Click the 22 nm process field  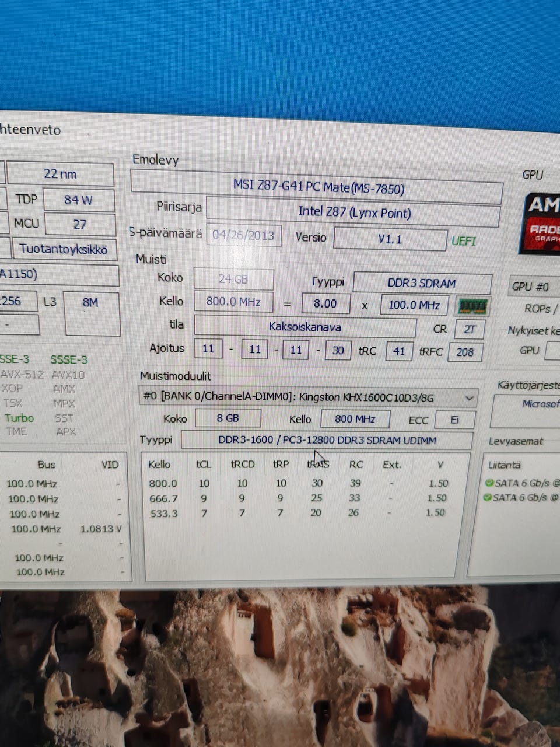[x=60, y=174]
